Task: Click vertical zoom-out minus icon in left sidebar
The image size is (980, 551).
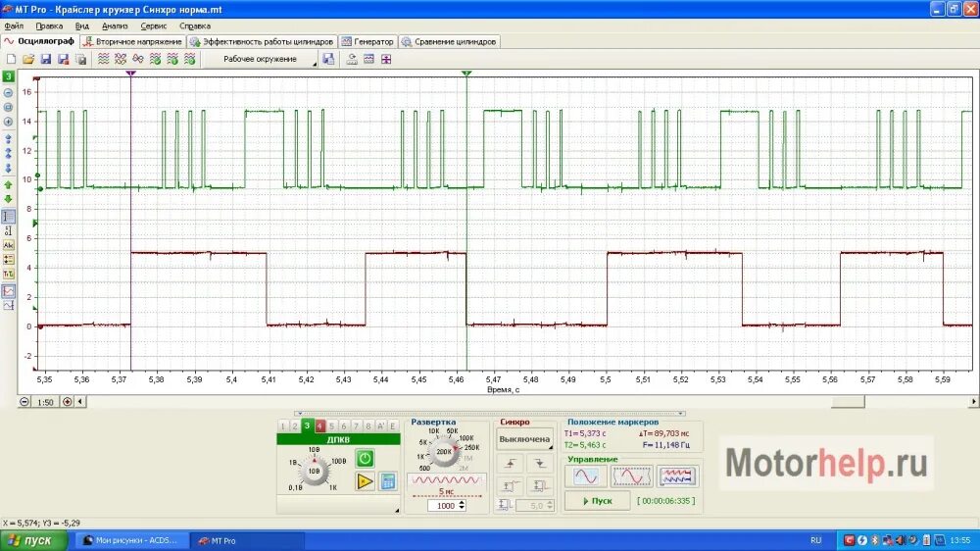Action: 8,92
